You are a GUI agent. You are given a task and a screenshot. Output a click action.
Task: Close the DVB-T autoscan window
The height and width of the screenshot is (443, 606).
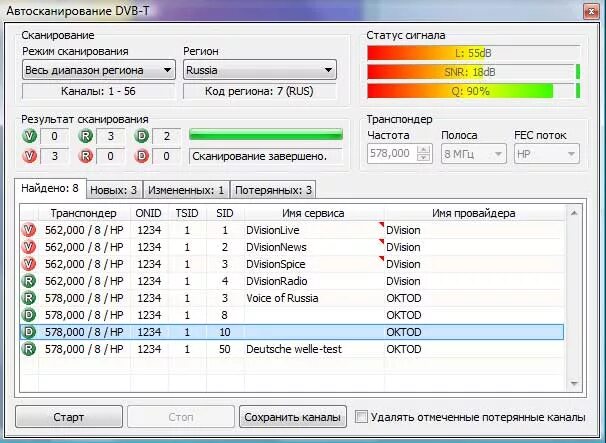(x=591, y=11)
